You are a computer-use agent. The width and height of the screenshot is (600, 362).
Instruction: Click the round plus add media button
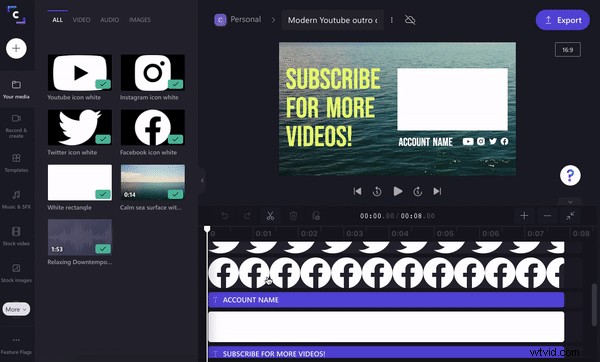[16, 49]
